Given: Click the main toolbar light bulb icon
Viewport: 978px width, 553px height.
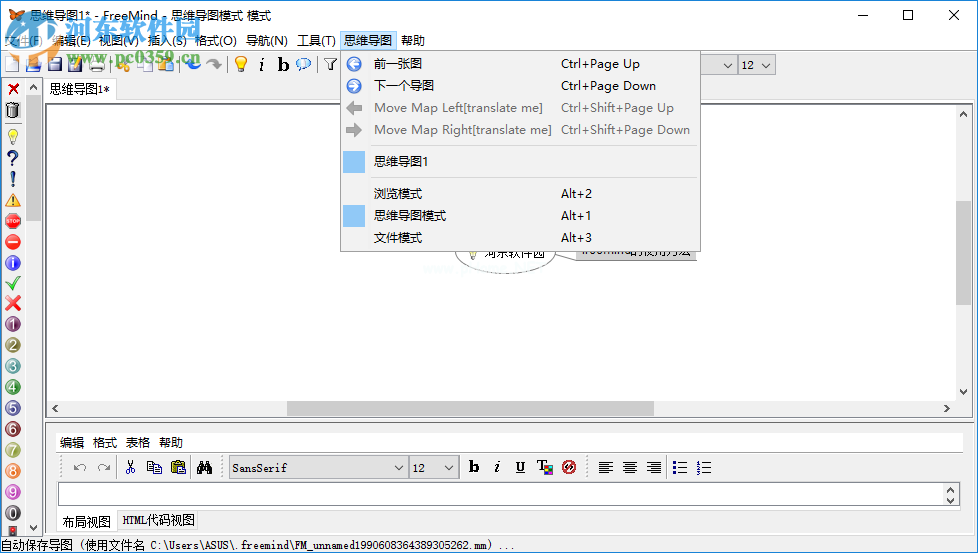Looking at the screenshot, I should point(241,64).
